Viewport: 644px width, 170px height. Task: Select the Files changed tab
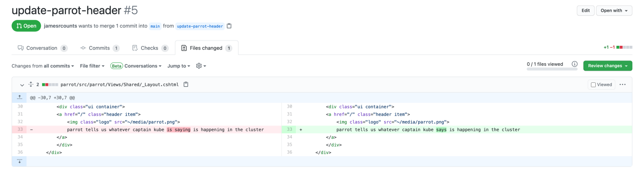tap(207, 48)
